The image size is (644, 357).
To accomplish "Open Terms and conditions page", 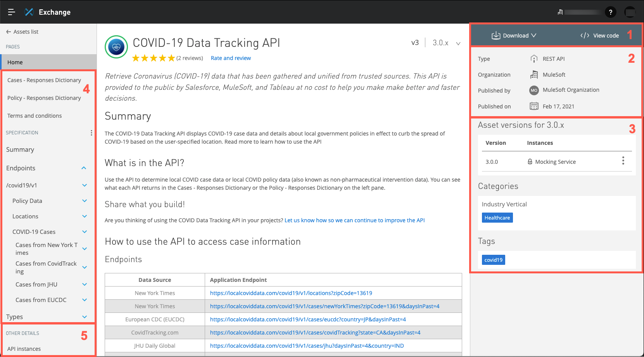I will pyautogui.click(x=35, y=116).
